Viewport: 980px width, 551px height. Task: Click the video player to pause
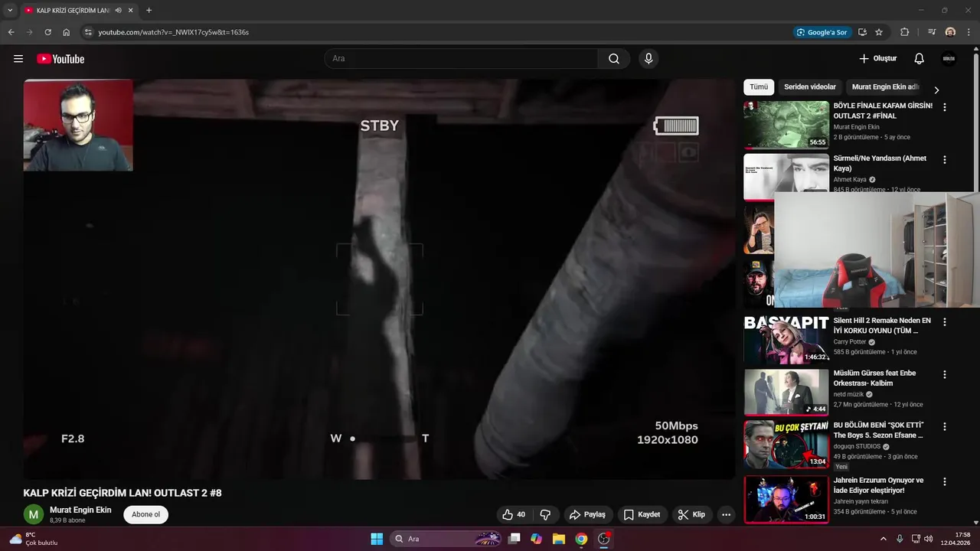(x=379, y=279)
